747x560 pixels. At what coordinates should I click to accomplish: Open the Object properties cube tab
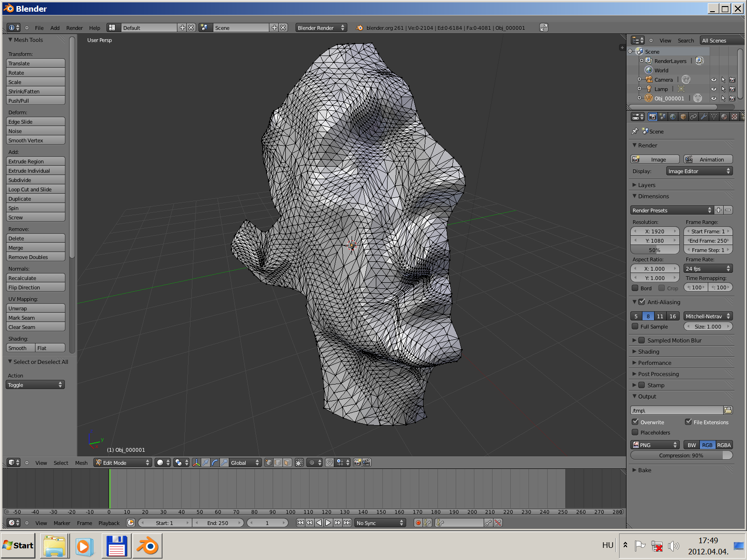click(683, 117)
